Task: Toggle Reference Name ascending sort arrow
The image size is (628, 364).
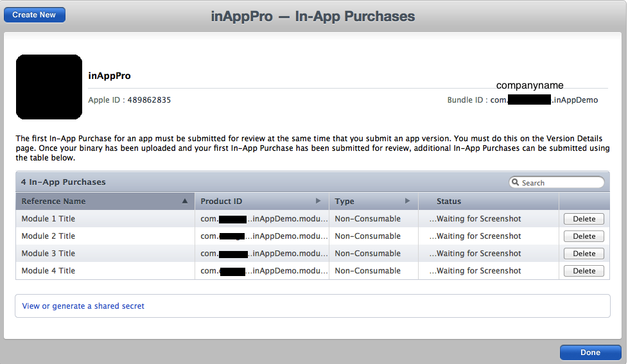Action: point(185,201)
